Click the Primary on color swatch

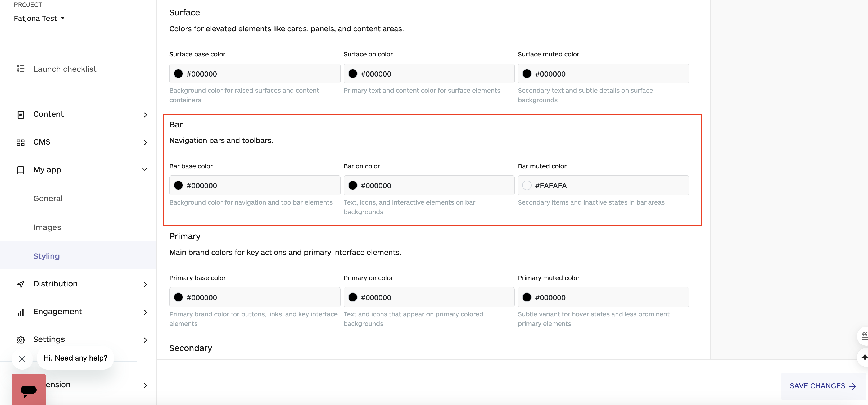(353, 297)
